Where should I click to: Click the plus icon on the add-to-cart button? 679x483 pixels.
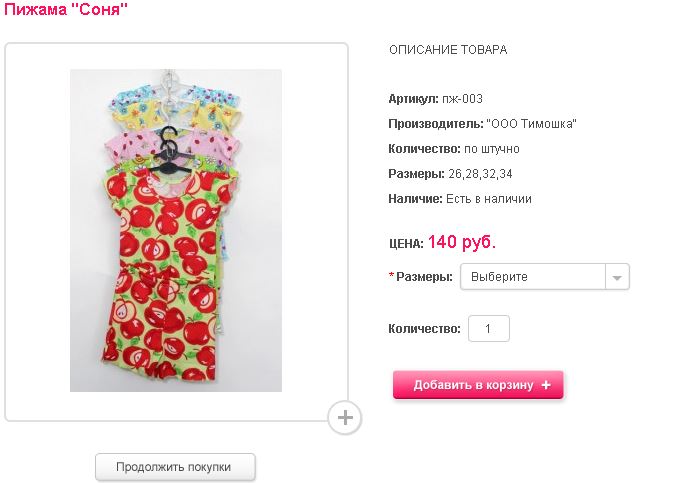click(545, 385)
